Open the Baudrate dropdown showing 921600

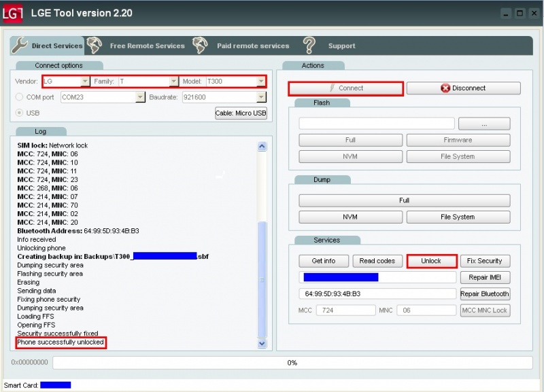tap(261, 97)
